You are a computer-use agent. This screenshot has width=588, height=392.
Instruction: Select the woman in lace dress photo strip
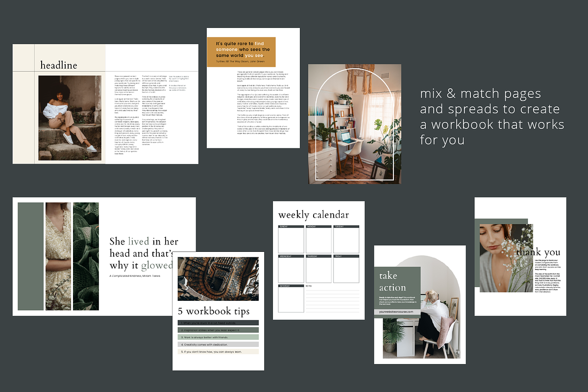coord(58,256)
